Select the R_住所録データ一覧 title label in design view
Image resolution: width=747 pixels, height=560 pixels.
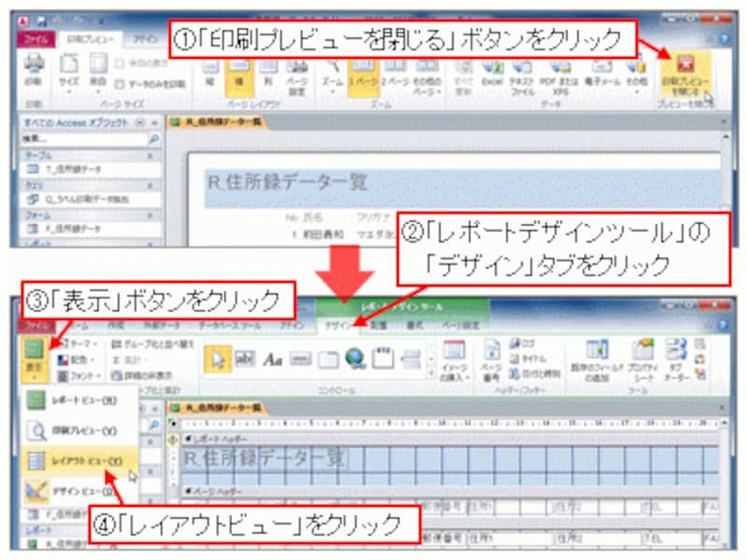[264, 458]
